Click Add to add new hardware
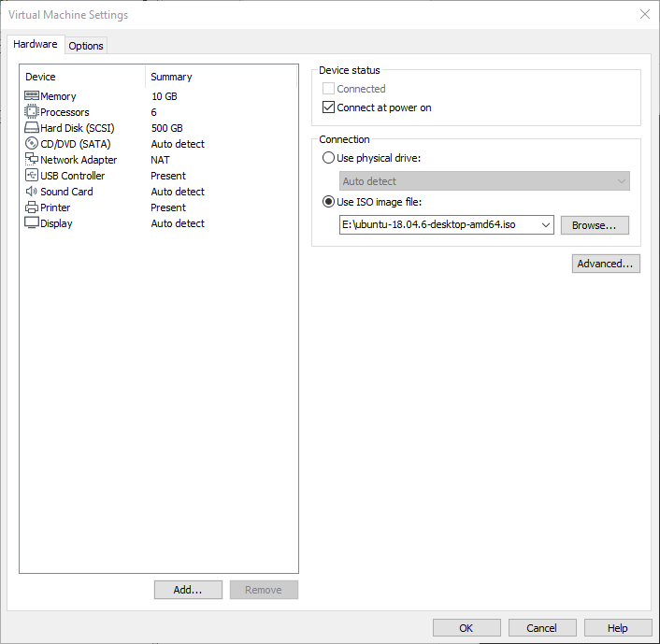Screen dimensions: 660x644 point(188,590)
